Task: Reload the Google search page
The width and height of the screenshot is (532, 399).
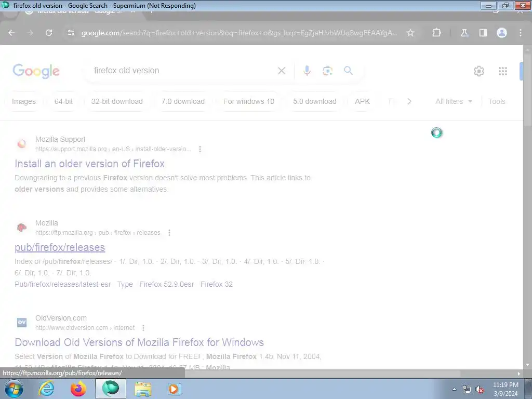Action: [x=49, y=33]
